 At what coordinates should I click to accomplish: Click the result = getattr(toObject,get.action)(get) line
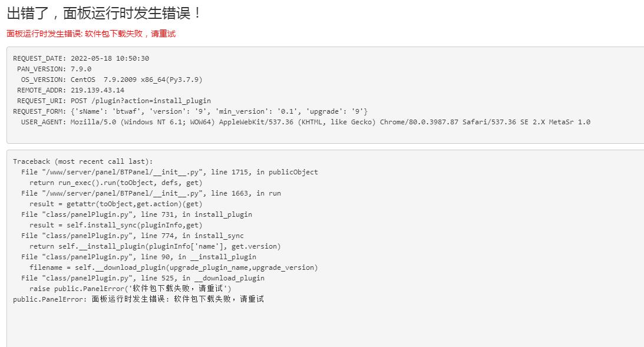(x=116, y=204)
